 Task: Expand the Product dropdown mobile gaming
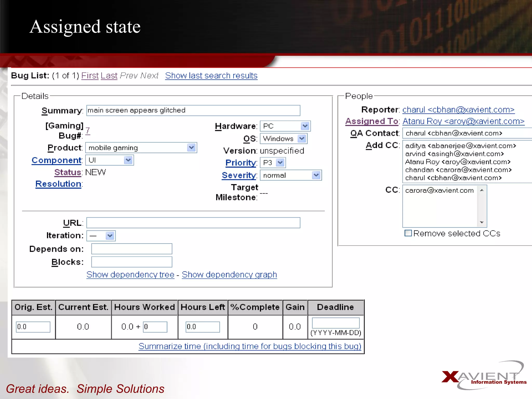click(141, 148)
